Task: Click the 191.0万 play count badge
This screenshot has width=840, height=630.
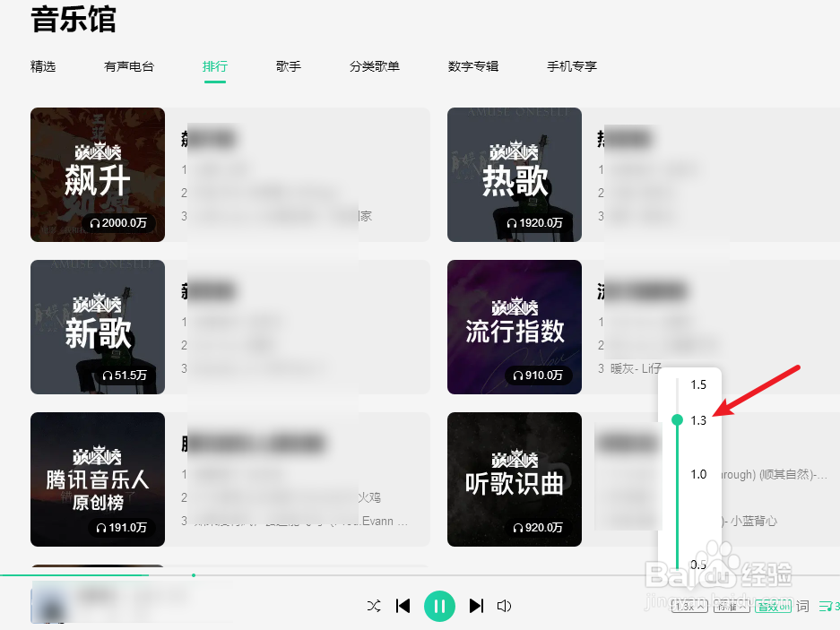Action: pos(122,528)
